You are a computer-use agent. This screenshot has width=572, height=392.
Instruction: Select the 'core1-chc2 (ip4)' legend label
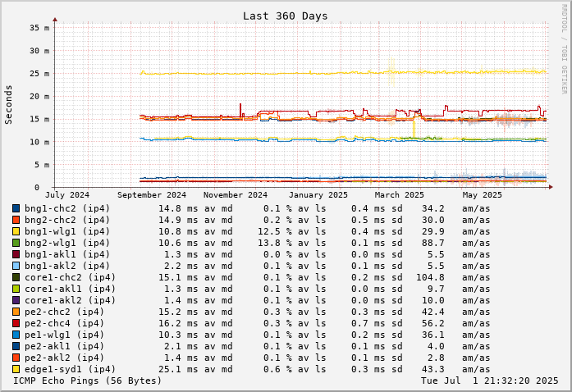point(70,277)
